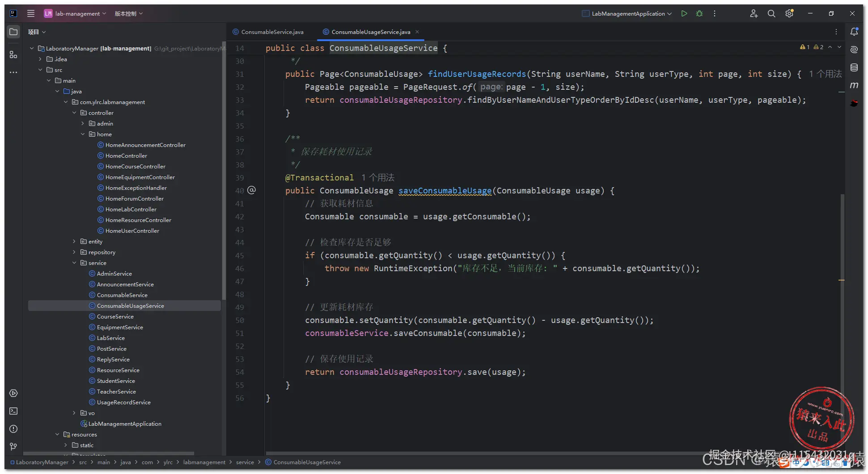Open the Terminal tool window
868x474 pixels.
(13, 411)
